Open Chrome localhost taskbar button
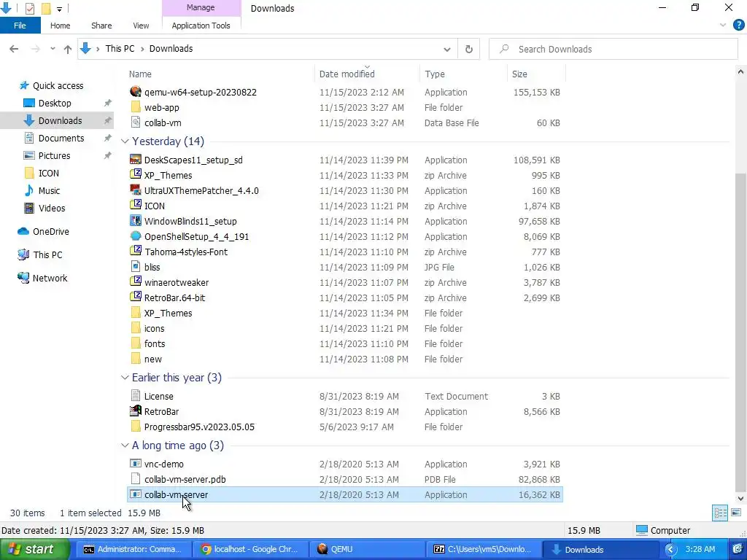This screenshot has height=560, width=747. [x=251, y=549]
